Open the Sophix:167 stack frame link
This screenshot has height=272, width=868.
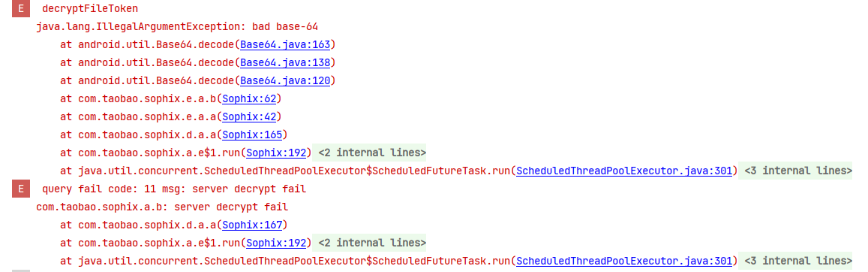pyautogui.click(x=252, y=225)
